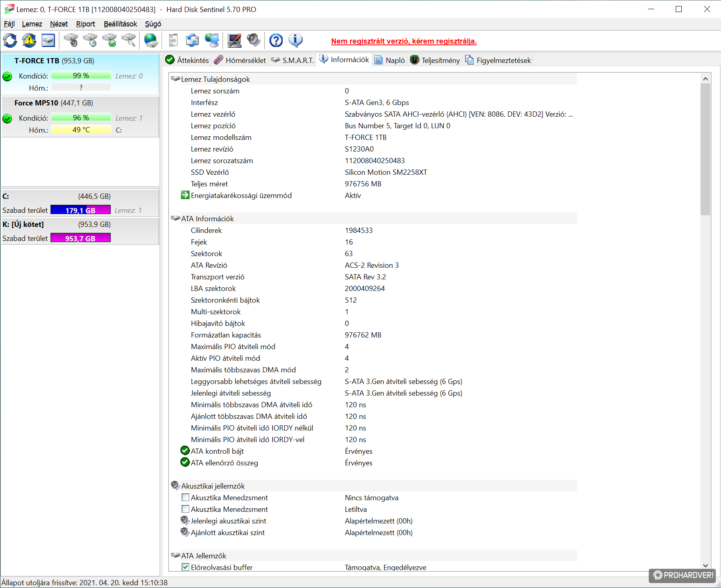Viewport: 721px width, 588px height.
Task: Click the disk with magnifier icon
Action: pyautogui.click(x=129, y=40)
